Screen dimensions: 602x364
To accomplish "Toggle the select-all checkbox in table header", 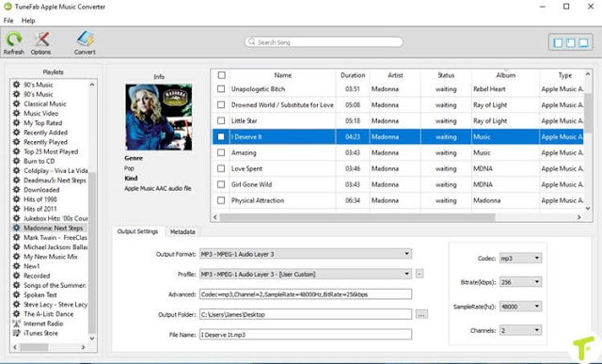I will [222, 75].
